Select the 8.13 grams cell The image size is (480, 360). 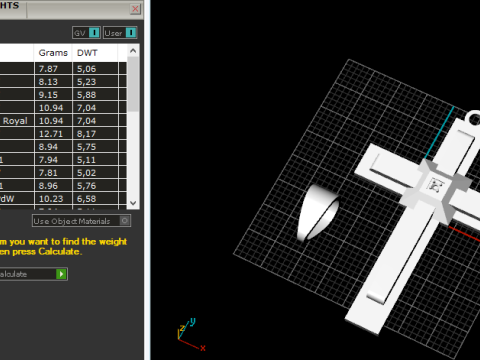click(53, 82)
